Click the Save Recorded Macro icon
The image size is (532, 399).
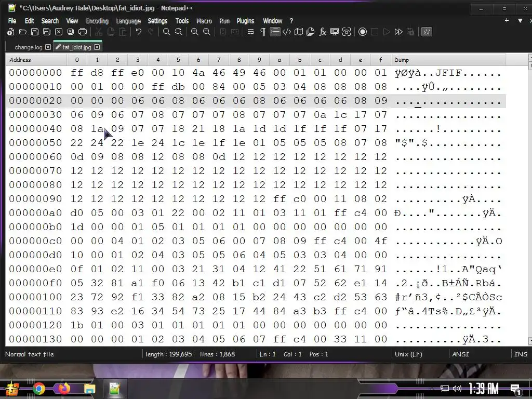coord(410,32)
